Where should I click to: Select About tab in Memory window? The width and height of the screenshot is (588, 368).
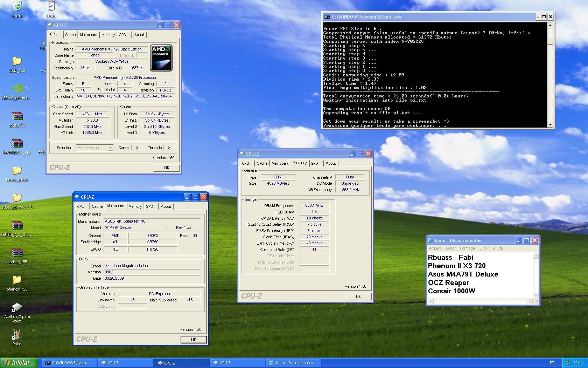point(331,163)
